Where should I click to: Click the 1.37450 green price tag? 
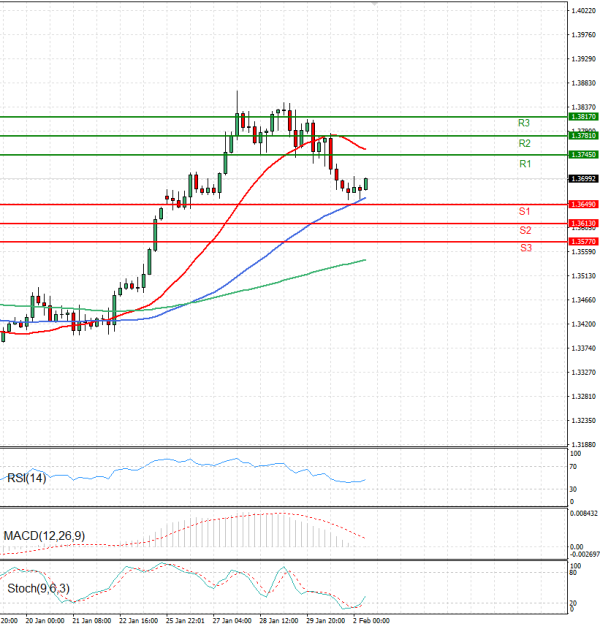click(x=583, y=155)
